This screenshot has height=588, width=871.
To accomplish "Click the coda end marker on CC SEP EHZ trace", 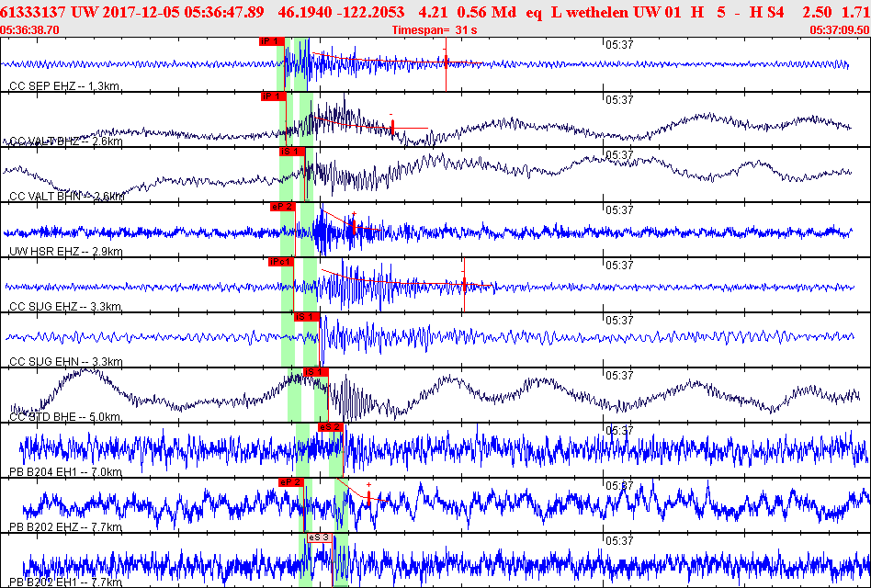I will pyautogui.click(x=446, y=62).
